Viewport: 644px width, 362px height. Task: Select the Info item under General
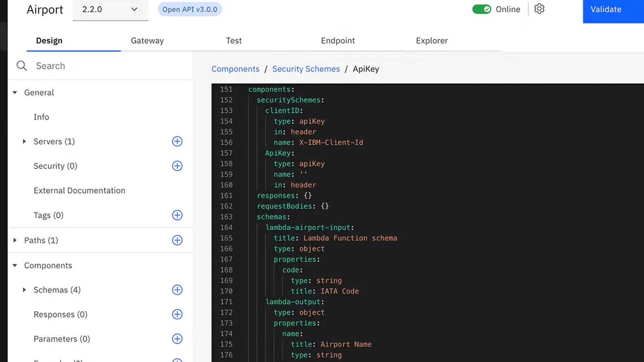(x=41, y=117)
